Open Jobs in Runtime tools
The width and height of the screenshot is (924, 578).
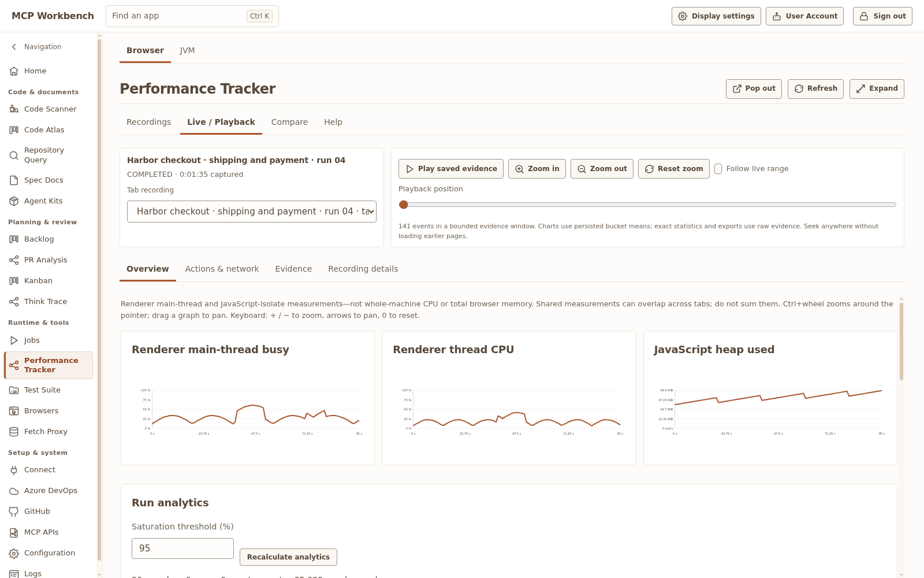pyautogui.click(x=49, y=340)
